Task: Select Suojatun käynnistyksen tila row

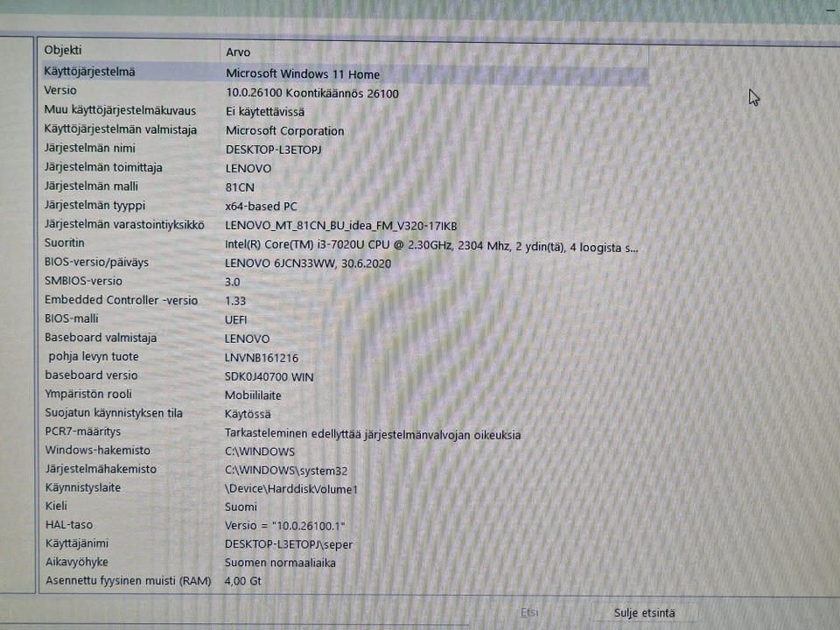Action: [x=114, y=412]
